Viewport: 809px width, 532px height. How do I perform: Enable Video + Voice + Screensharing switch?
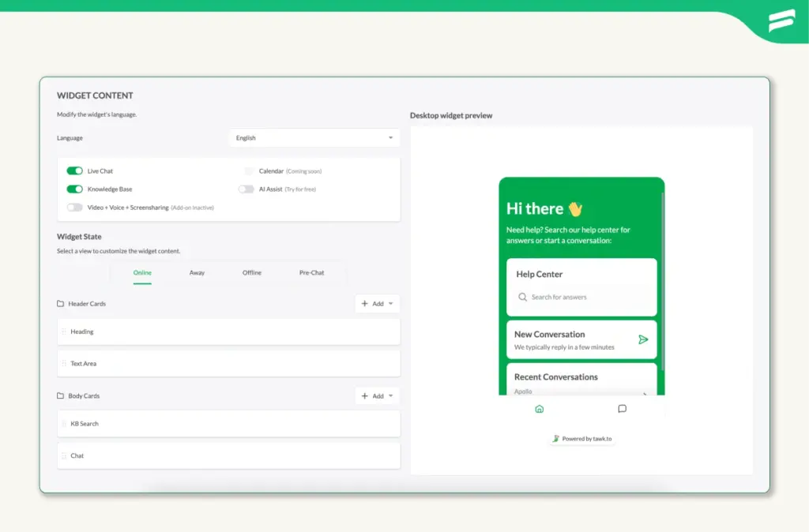(74, 208)
